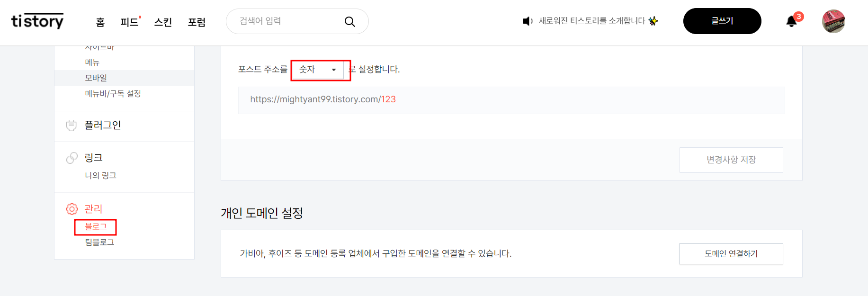Click the 관리 gear icon

[72, 209]
